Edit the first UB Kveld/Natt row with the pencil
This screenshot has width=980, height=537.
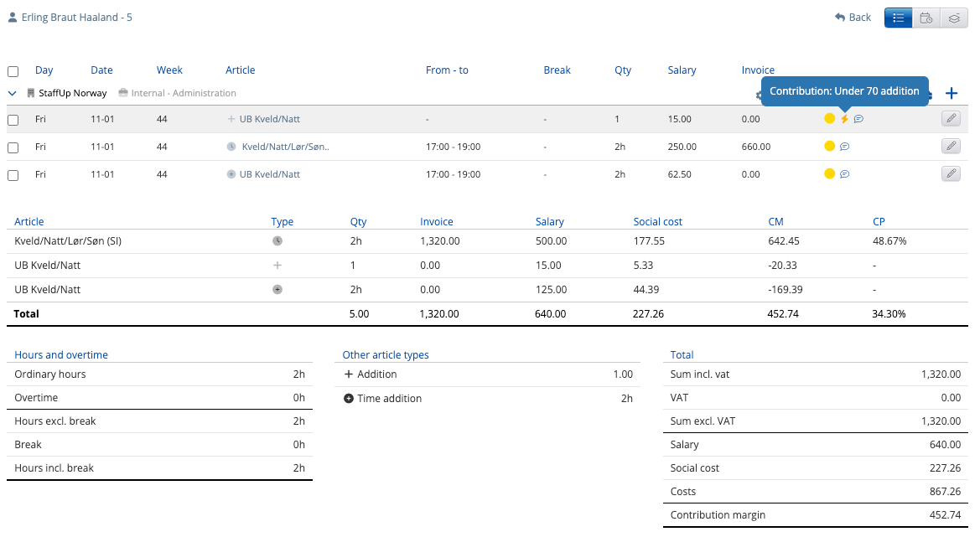click(x=950, y=119)
